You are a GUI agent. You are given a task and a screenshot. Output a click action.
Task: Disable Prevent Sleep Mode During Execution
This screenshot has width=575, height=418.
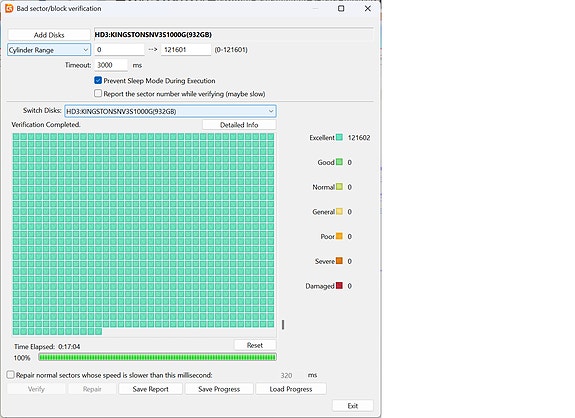pos(98,80)
